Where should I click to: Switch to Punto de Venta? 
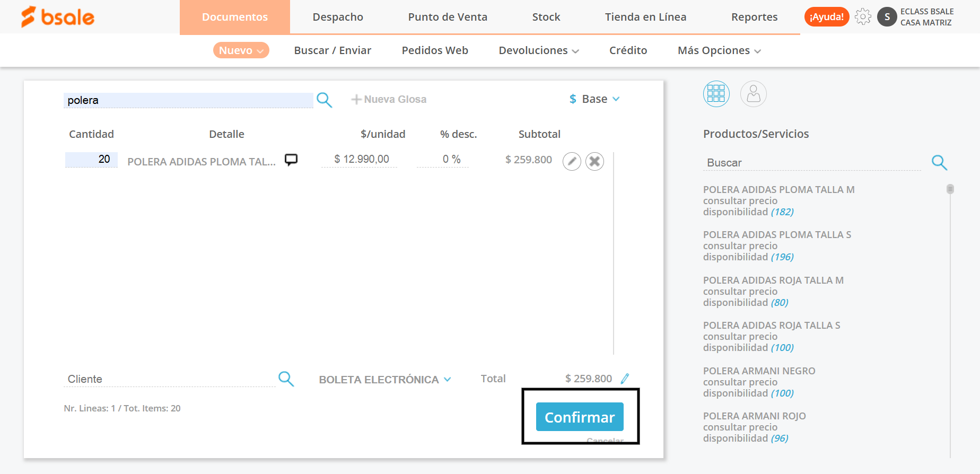click(x=448, y=17)
